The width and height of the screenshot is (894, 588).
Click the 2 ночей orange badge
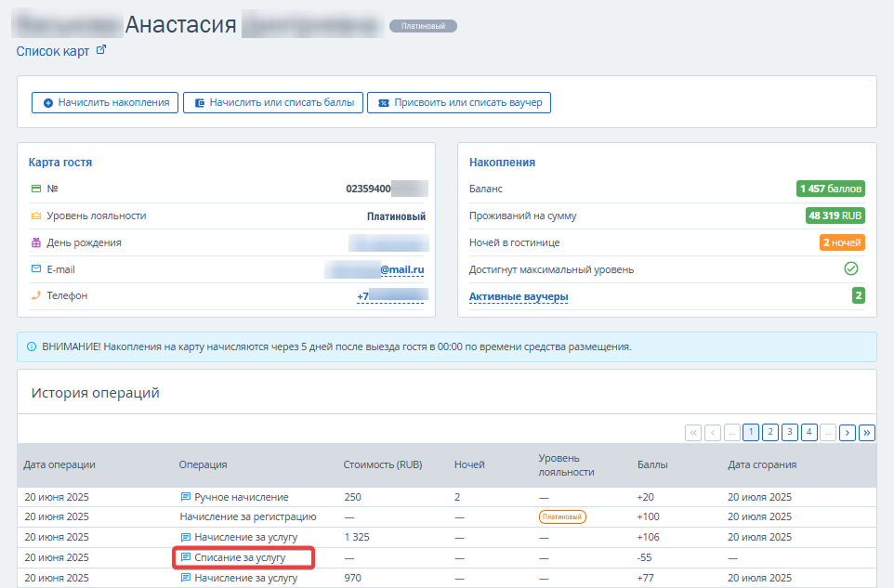pyautogui.click(x=842, y=242)
